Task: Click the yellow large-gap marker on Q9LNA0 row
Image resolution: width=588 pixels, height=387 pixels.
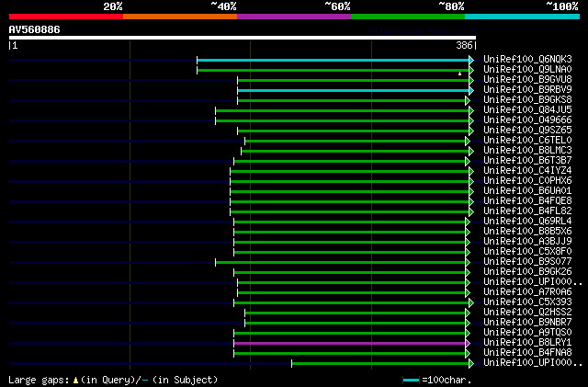Action: pos(459,74)
